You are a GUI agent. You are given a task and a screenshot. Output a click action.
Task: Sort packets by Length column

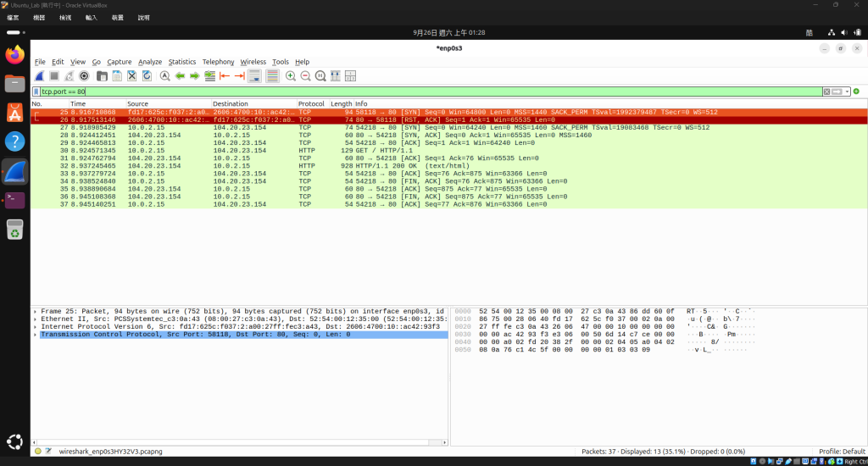pos(341,103)
